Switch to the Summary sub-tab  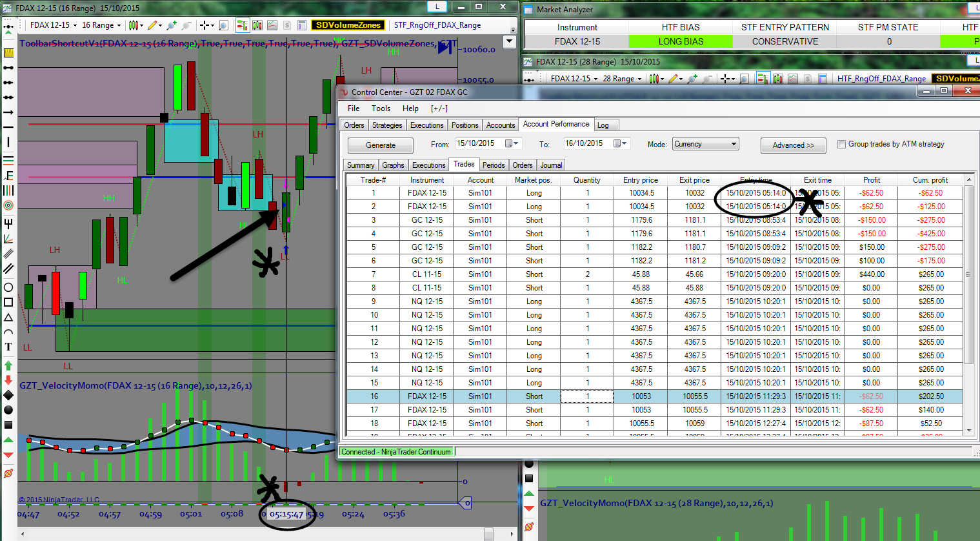pos(360,165)
